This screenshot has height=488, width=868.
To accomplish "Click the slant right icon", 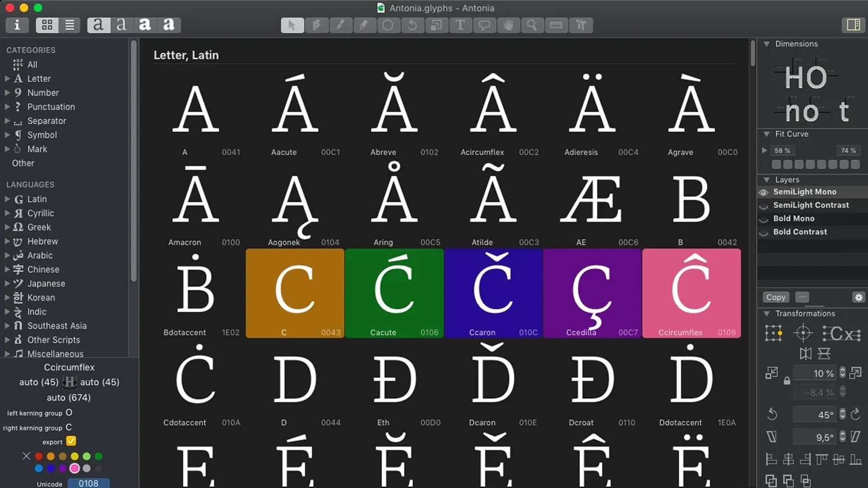I will click(x=855, y=437).
